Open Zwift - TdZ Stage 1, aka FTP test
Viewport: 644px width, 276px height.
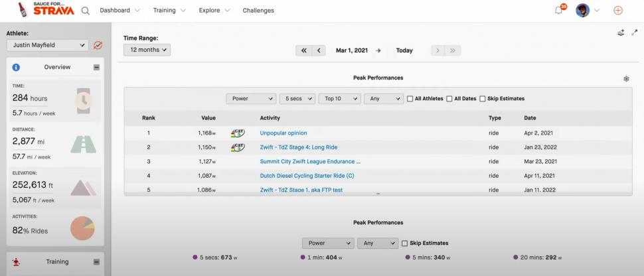[301, 190]
